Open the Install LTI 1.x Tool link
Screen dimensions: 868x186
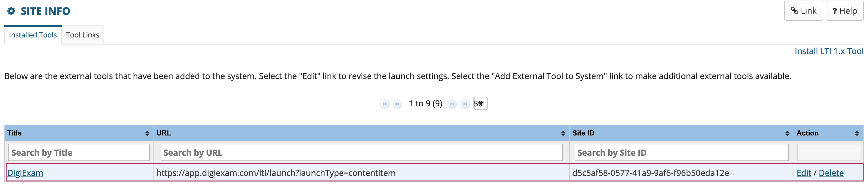pyautogui.click(x=829, y=51)
